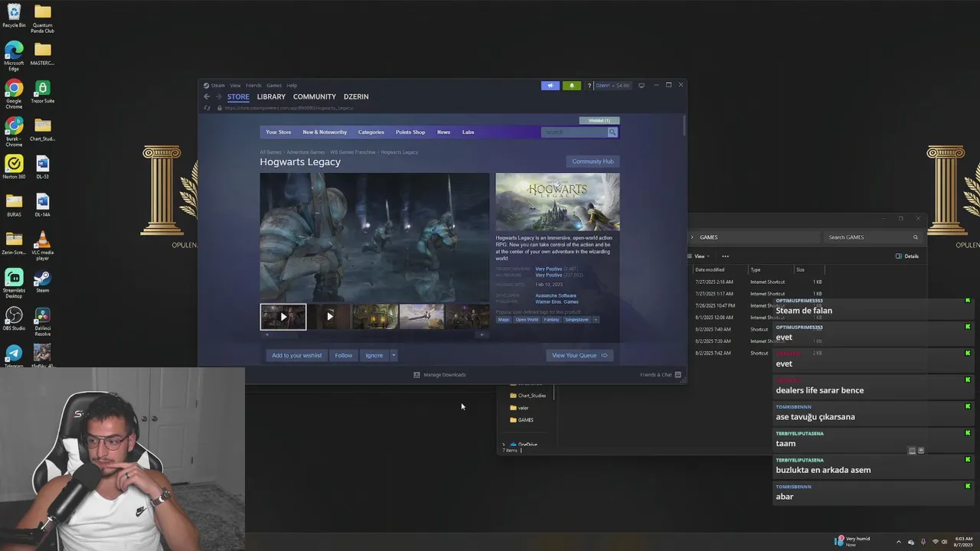Screen dimensions: 980x551
Task: Click the Steam question mark help button
Action: coord(589,86)
